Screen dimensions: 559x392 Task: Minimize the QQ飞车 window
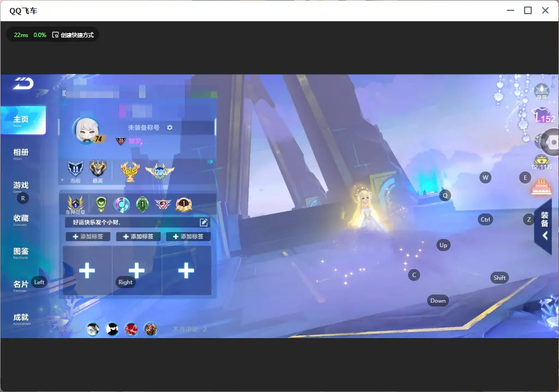511,11
